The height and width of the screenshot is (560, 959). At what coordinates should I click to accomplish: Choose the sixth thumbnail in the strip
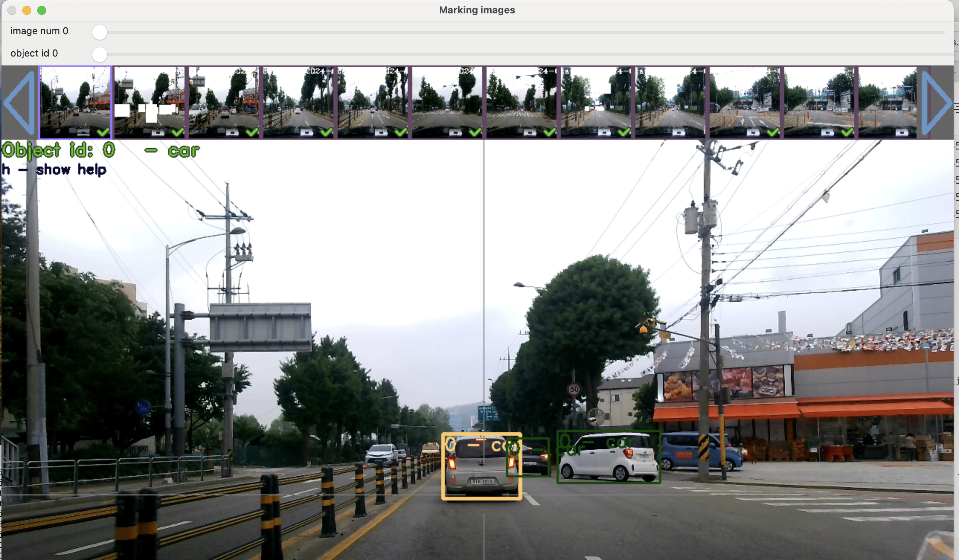pos(447,102)
